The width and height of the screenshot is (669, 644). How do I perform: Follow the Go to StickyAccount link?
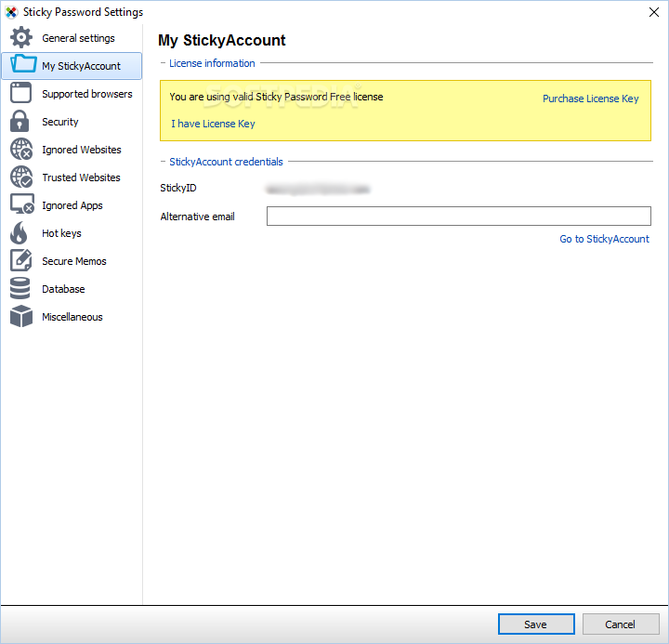coord(604,239)
